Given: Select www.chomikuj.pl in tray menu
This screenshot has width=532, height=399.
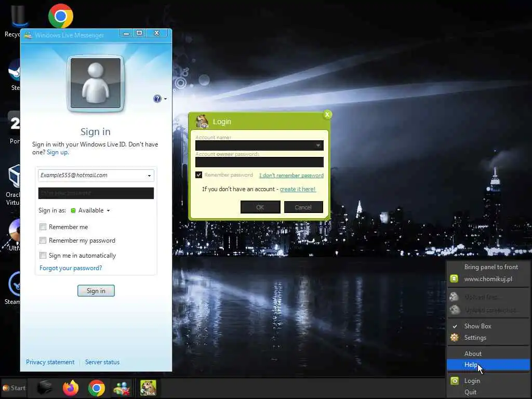Looking at the screenshot, I should (488, 279).
